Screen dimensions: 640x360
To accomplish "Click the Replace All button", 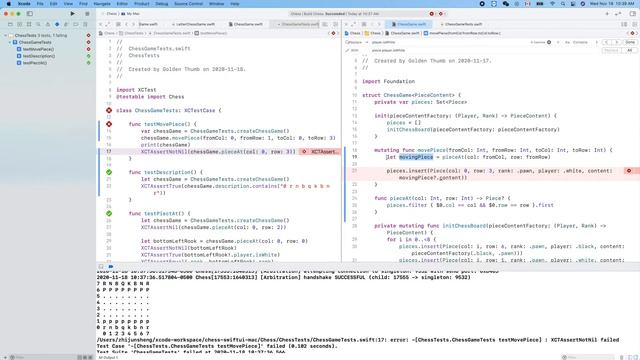I will pos(629,50).
